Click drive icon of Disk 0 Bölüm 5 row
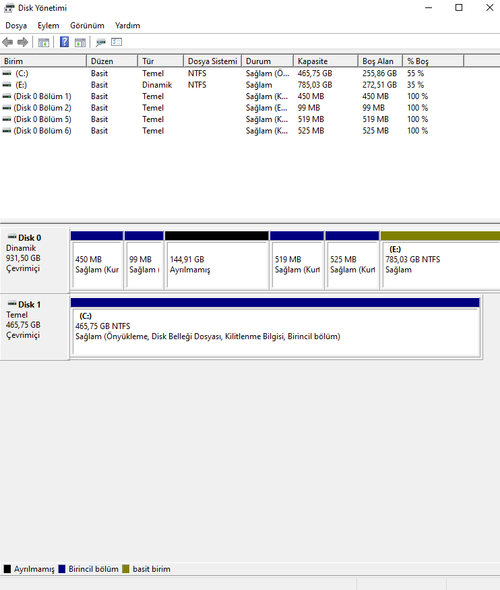 7,119
